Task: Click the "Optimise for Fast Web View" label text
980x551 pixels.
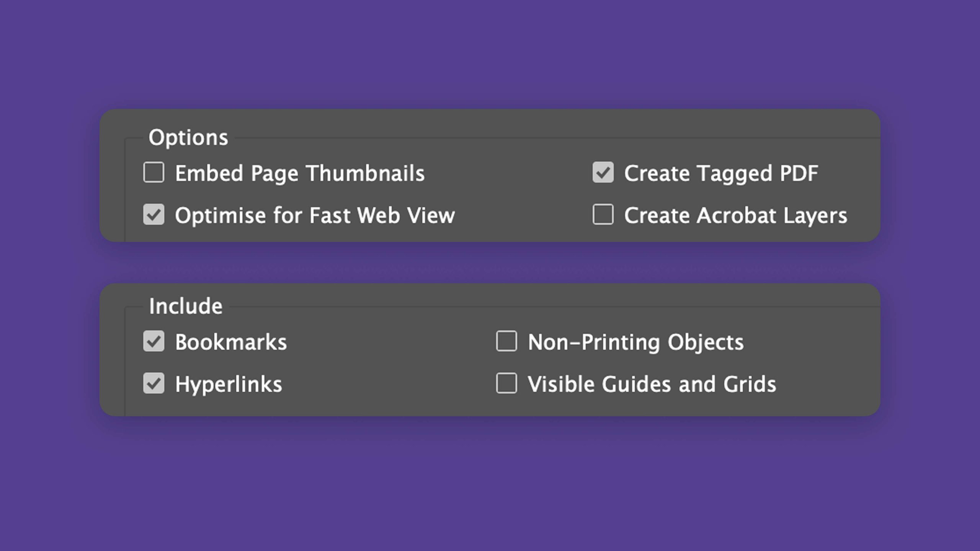Action: tap(315, 215)
